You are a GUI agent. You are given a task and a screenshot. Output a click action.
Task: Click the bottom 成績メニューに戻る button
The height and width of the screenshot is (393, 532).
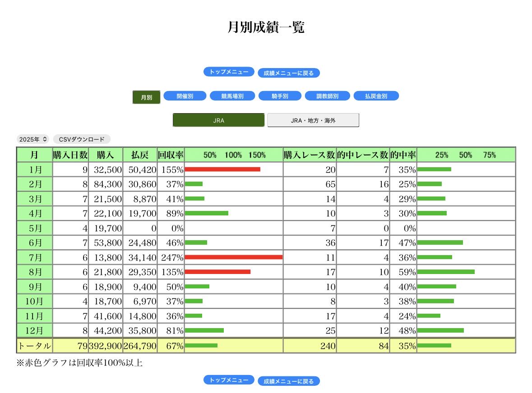click(288, 381)
